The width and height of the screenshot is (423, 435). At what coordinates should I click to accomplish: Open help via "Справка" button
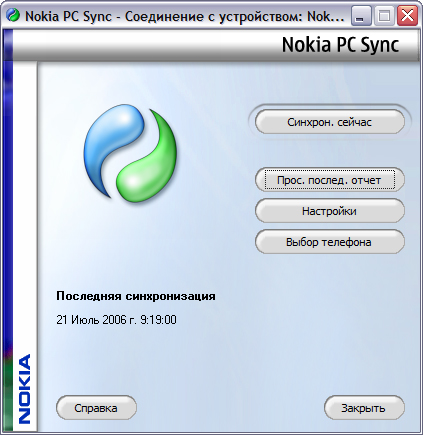pyautogui.click(x=96, y=408)
